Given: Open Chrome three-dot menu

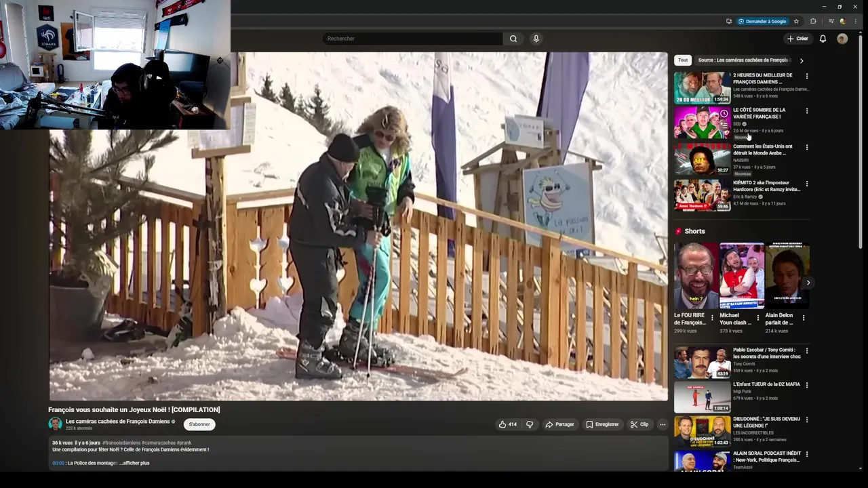Looking at the screenshot, I should 855,21.
